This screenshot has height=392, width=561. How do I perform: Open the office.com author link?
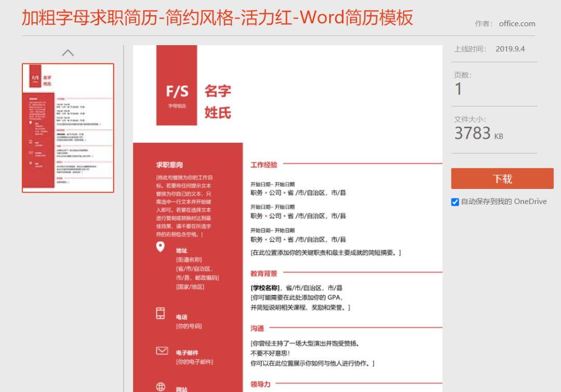coord(516,23)
